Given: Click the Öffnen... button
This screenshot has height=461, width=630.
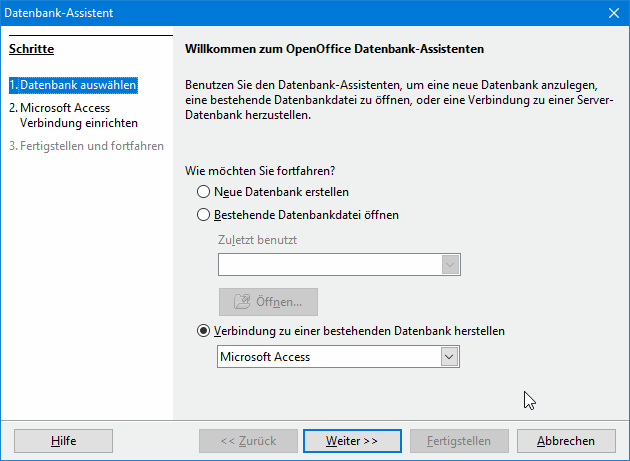Looking at the screenshot, I should click(268, 302).
